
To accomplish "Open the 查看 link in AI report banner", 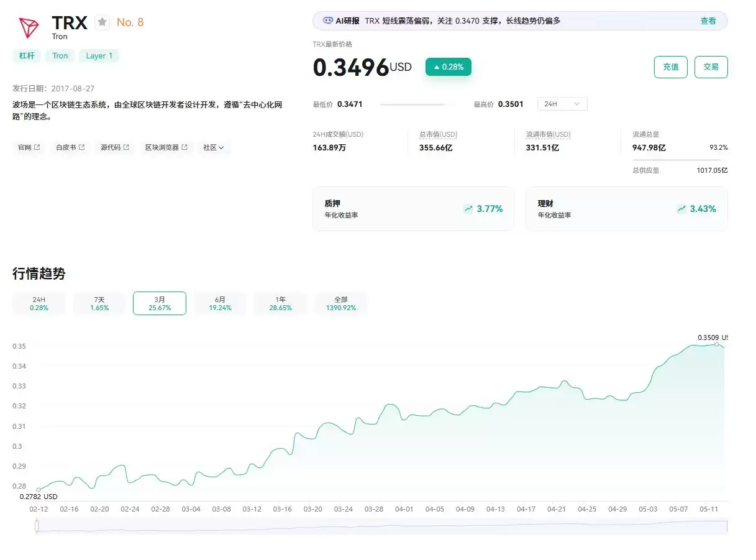I will coord(708,21).
